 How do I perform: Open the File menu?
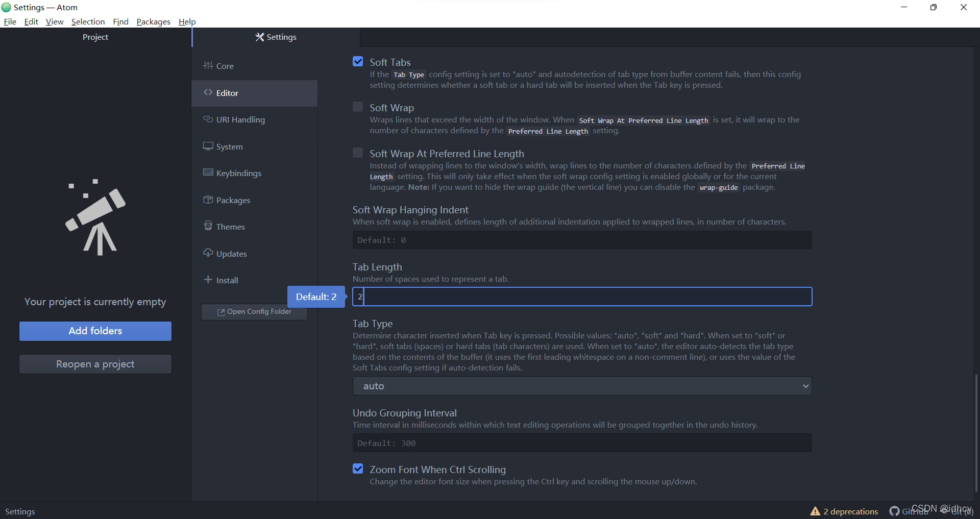coord(10,21)
